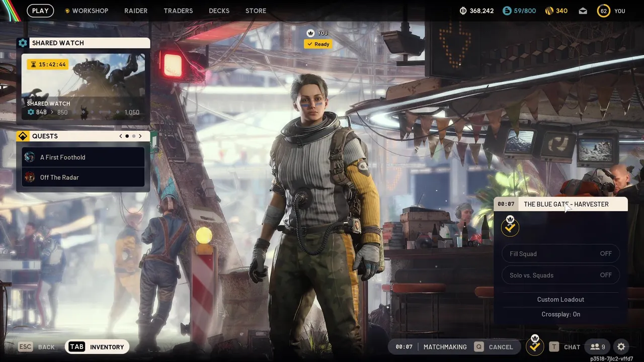Click The Blue Gate - Harvester map title

click(566, 204)
